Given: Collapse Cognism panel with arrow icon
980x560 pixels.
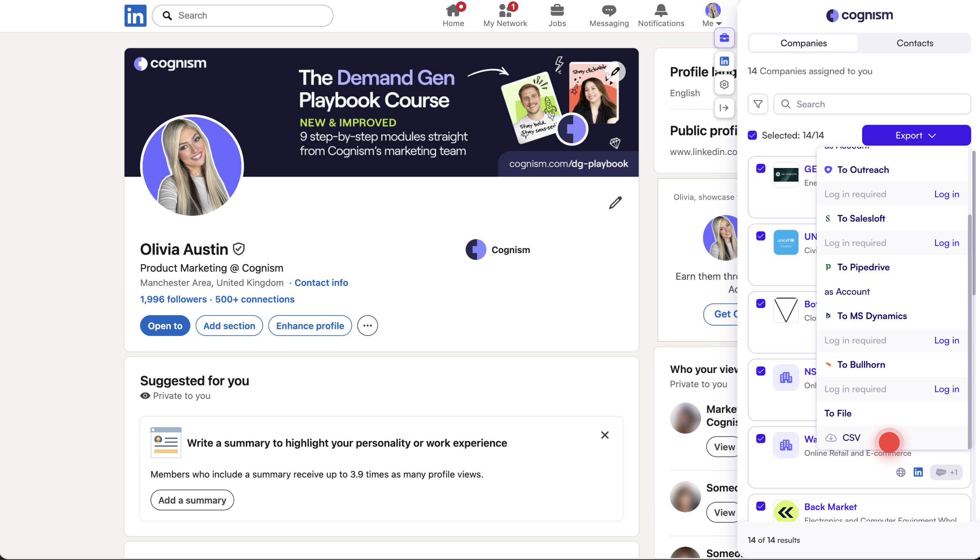Looking at the screenshot, I should click(724, 108).
